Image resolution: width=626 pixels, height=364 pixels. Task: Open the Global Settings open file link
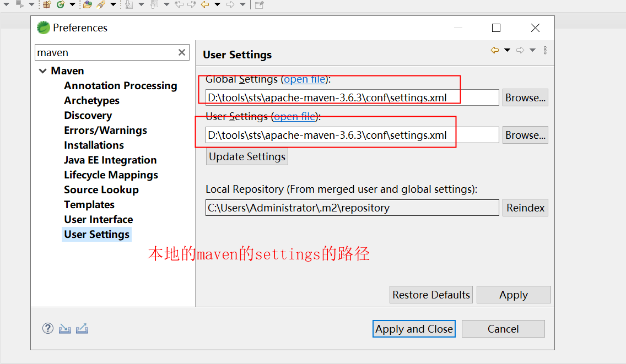tap(305, 79)
